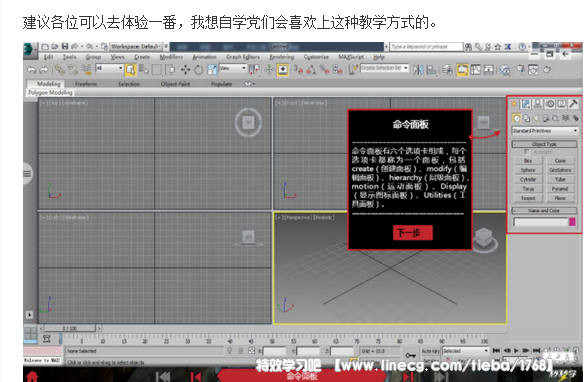587x382 pixels.
Task: Open Rendered Frame Window icon
Action: (x=533, y=70)
